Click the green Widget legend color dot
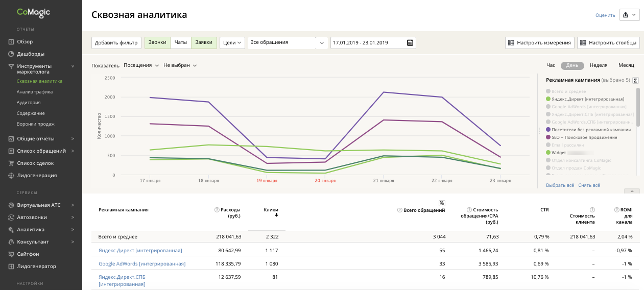Viewport: 644px width, 290px height. tap(548, 153)
